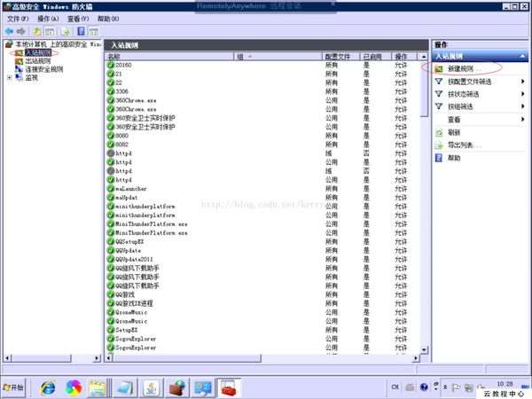
Task: Open Internet Explorer from the taskbar
Action: 48,387
